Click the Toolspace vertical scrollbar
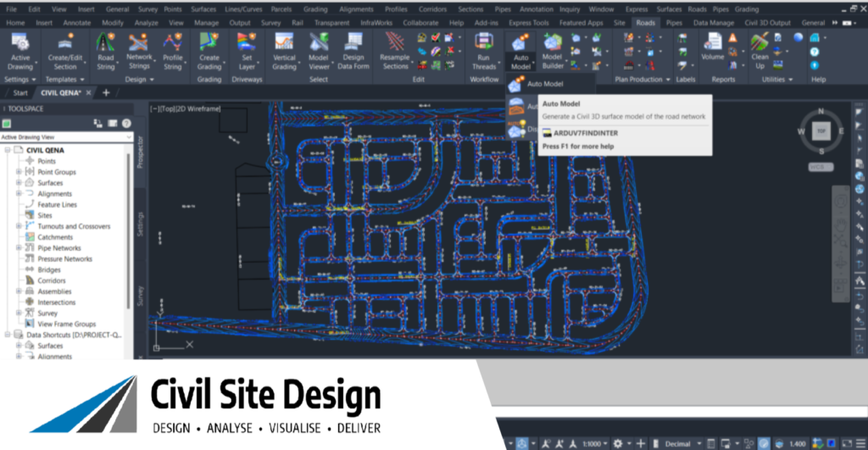This screenshot has width=868, height=450. (x=129, y=230)
